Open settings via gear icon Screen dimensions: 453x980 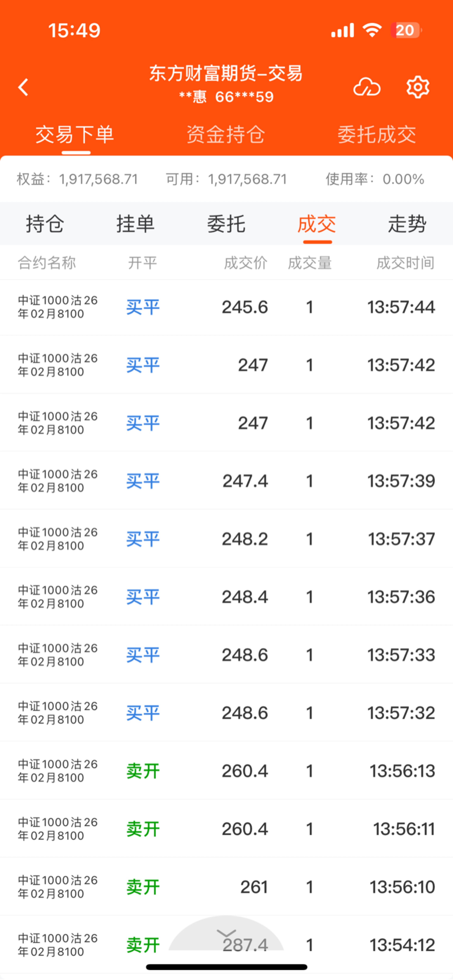point(418,87)
